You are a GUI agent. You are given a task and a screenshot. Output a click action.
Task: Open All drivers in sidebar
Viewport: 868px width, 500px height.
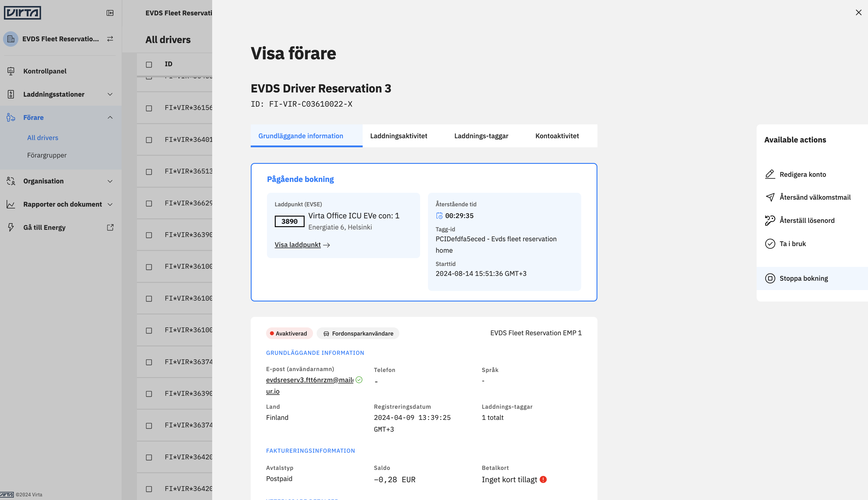(43, 138)
